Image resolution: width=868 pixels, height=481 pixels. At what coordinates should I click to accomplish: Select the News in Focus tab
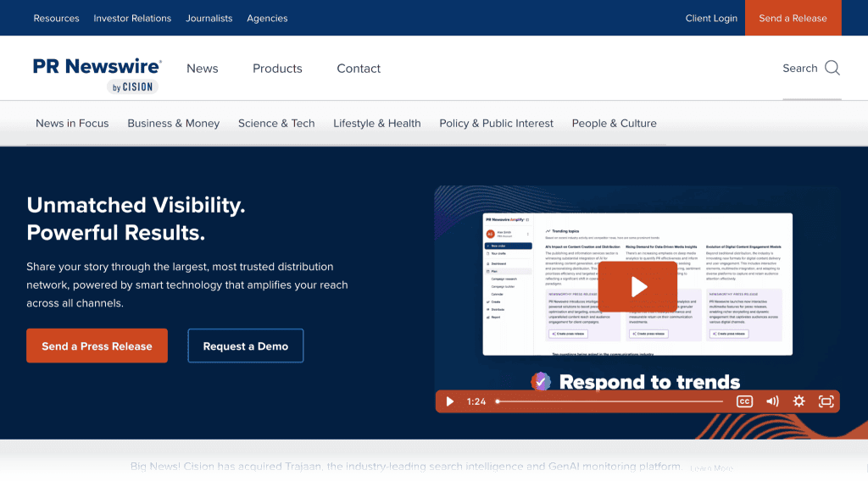[x=72, y=124]
